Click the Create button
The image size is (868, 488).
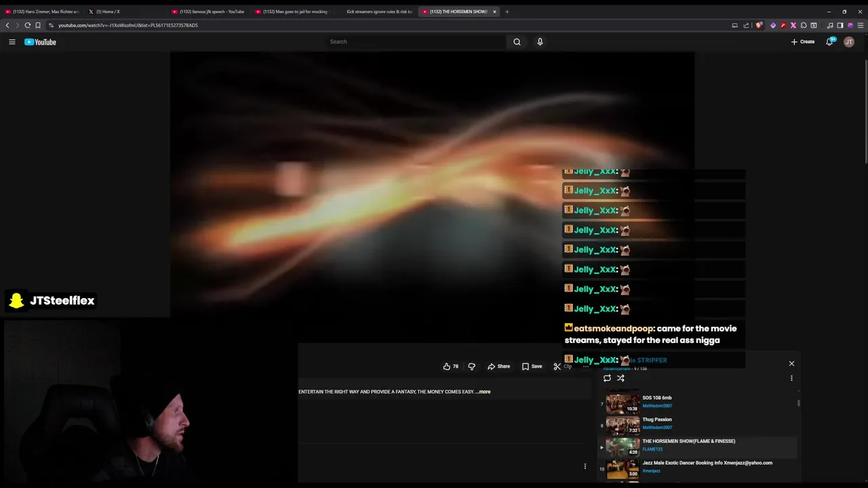(803, 42)
